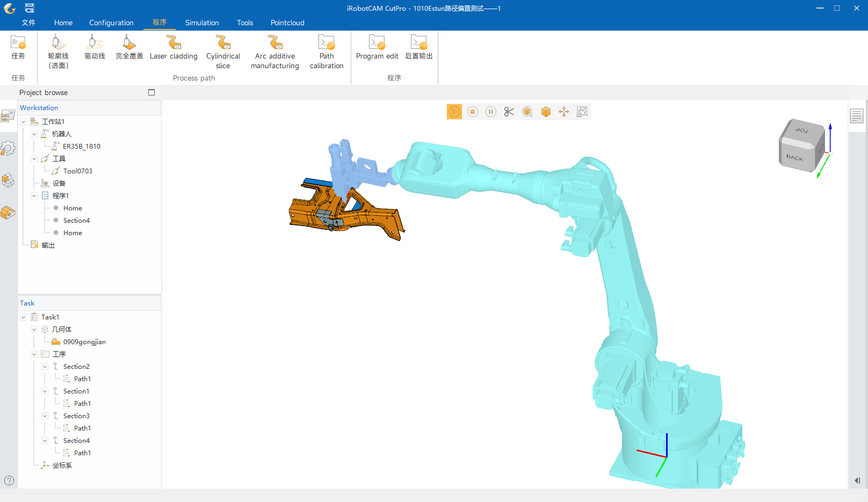The height and width of the screenshot is (502, 868).
Task: Stop the simulation playback
Action: [473, 112]
